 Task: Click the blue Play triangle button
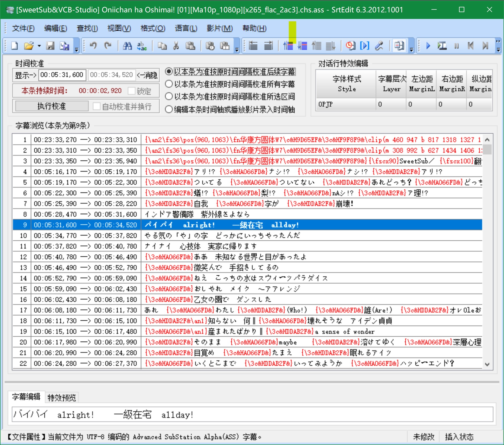click(x=428, y=46)
